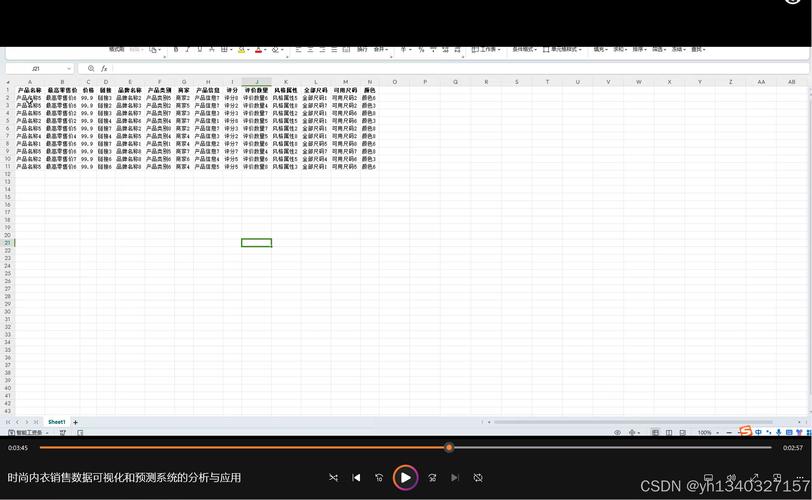Click the header cell 颜色
The image size is (812, 500).
click(x=369, y=90)
